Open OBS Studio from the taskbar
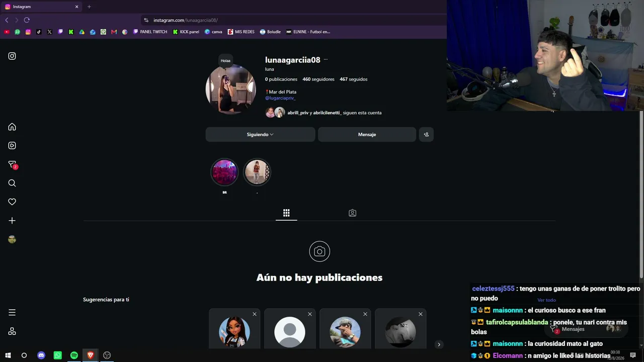The height and width of the screenshot is (362, 644). click(x=107, y=355)
